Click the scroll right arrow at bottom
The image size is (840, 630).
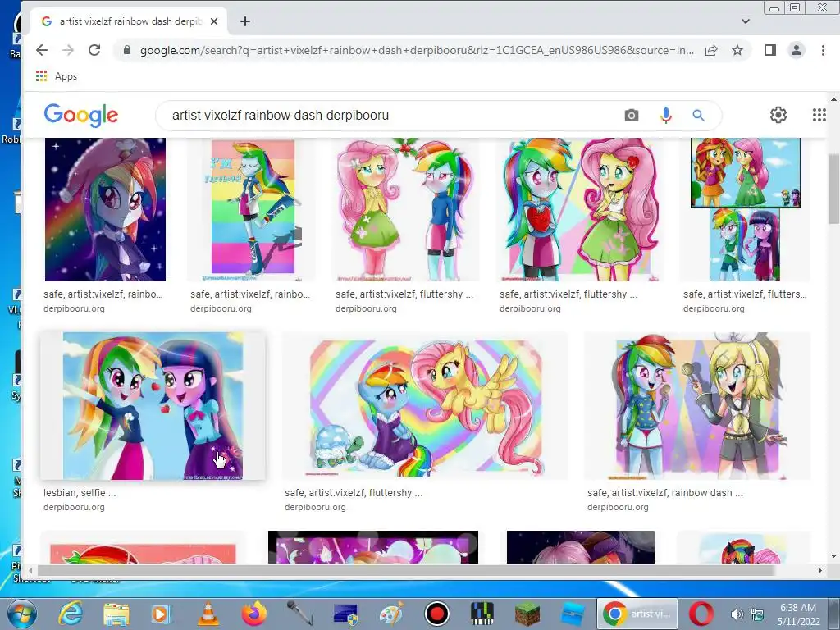pyautogui.click(x=819, y=571)
